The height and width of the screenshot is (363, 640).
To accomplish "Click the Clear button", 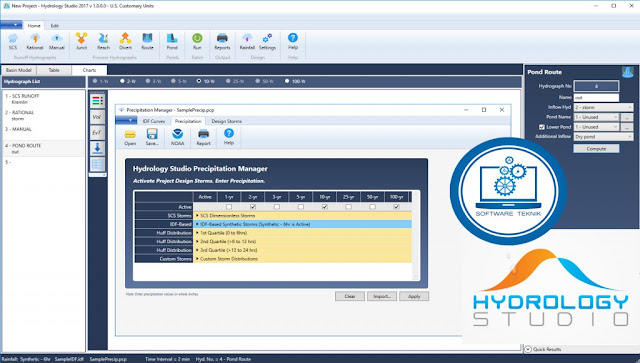I will (x=350, y=296).
